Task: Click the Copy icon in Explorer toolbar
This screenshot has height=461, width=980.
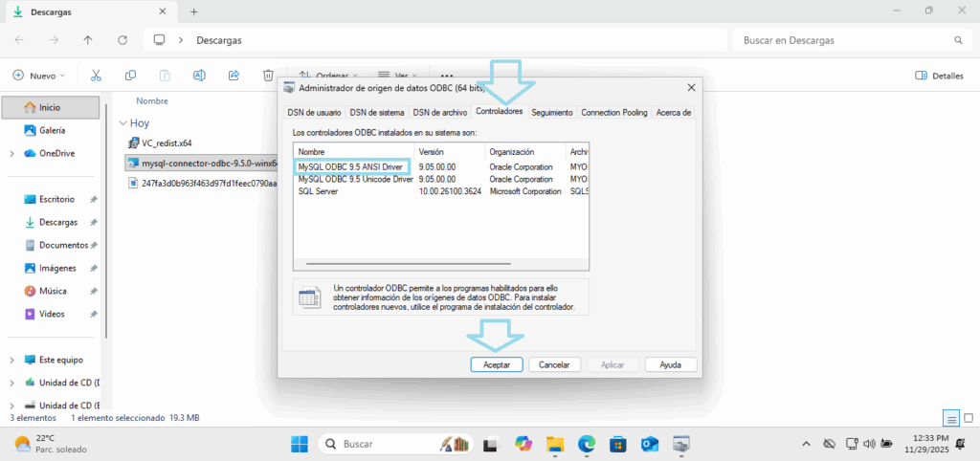Action: 130,76
